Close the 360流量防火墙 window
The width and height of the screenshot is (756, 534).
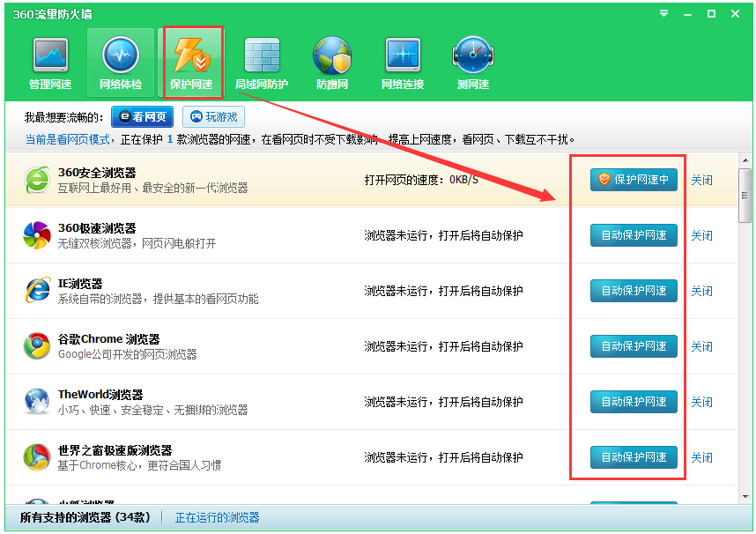point(735,13)
